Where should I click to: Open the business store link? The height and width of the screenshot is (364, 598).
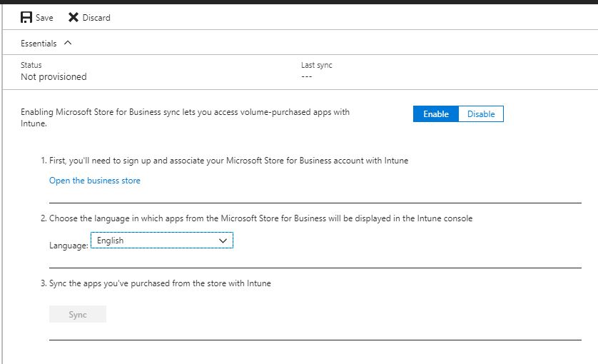pyautogui.click(x=95, y=181)
